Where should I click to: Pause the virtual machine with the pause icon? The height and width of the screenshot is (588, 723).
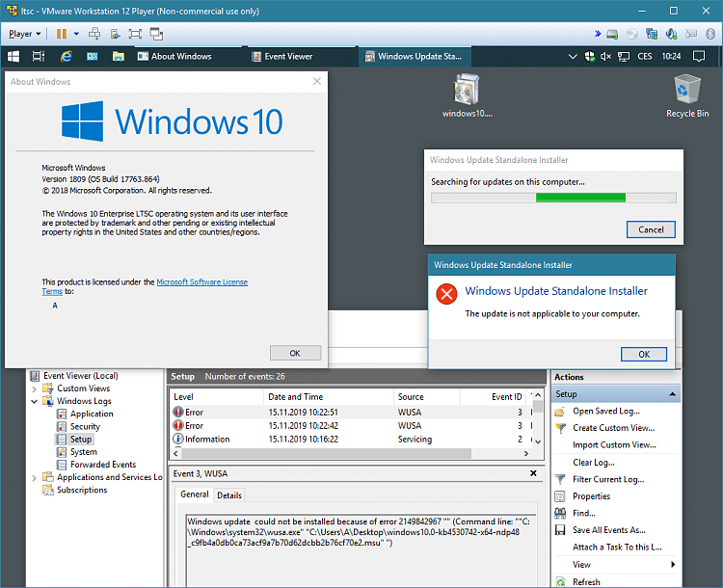pos(62,34)
